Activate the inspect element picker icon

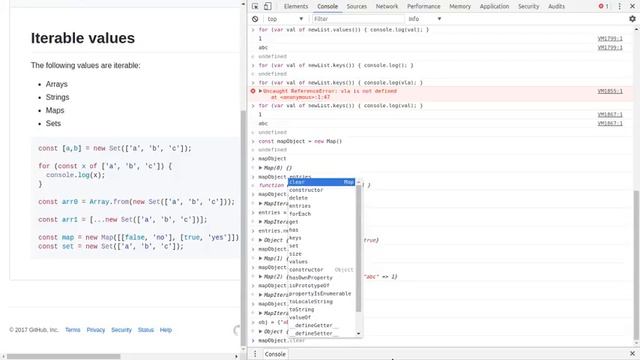coord(255,7)
